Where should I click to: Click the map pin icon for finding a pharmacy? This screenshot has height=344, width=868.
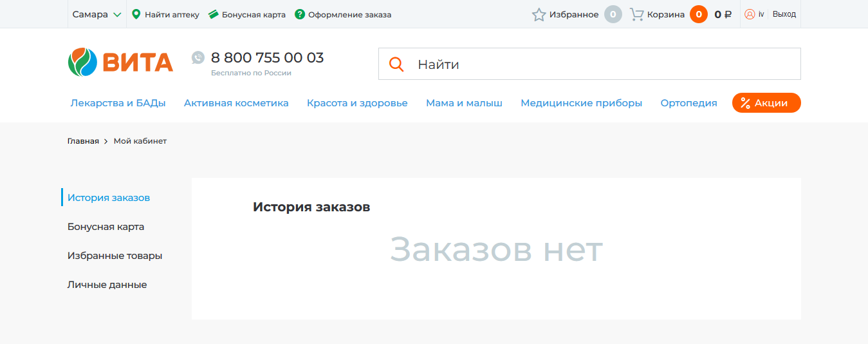click(x=136, y=14)
